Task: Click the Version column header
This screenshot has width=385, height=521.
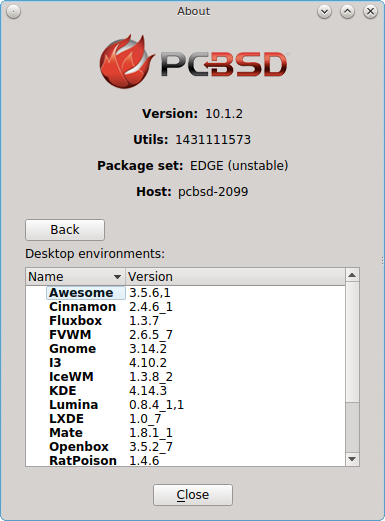Action: point(235,277)
